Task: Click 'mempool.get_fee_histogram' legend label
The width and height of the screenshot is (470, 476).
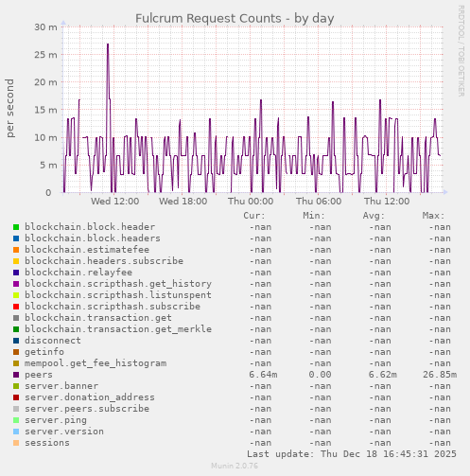Action: tap(96, 363)
